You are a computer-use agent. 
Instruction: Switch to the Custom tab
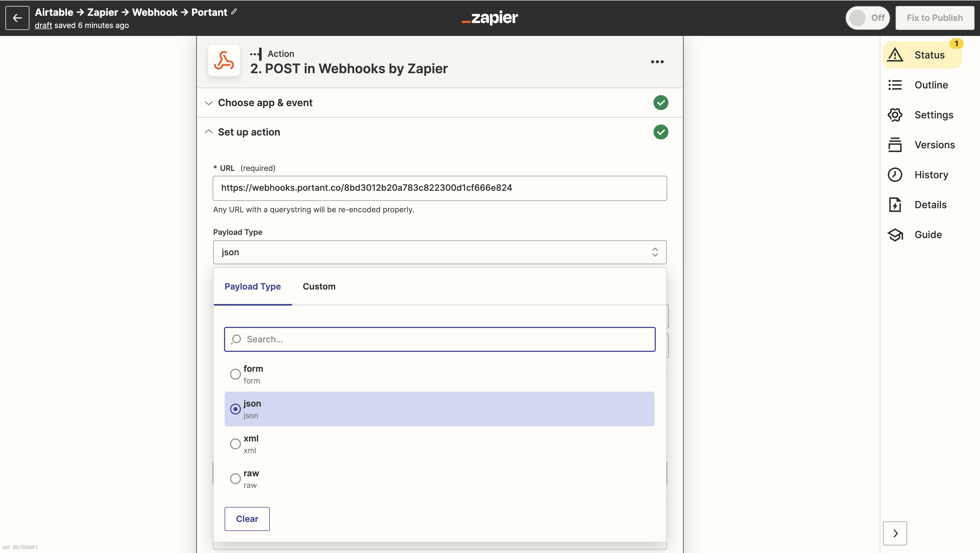pos(319,286)
